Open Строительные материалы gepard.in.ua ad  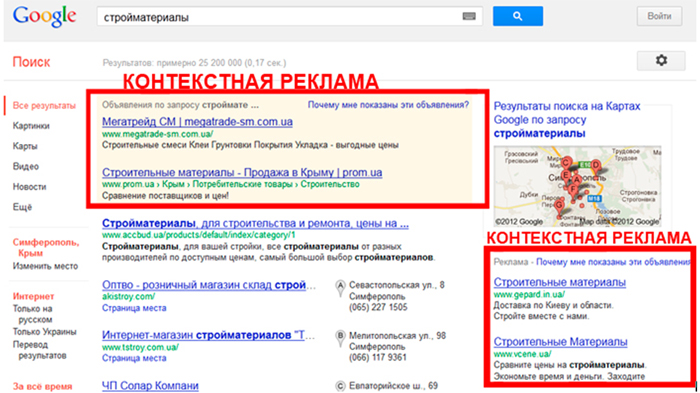coord(559,282)
